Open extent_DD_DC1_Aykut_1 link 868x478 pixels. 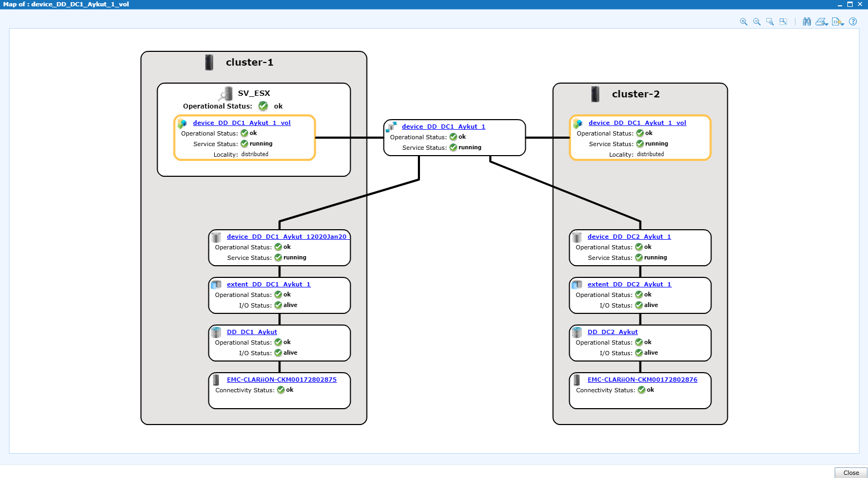(269, 284)
